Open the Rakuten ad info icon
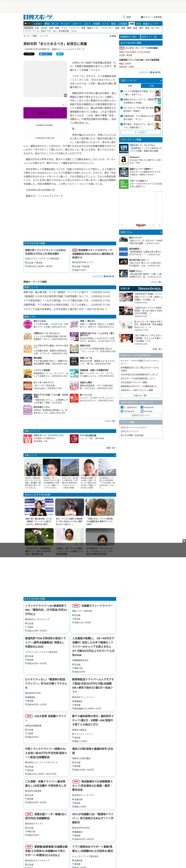186x868 pixels. point(153,225)
